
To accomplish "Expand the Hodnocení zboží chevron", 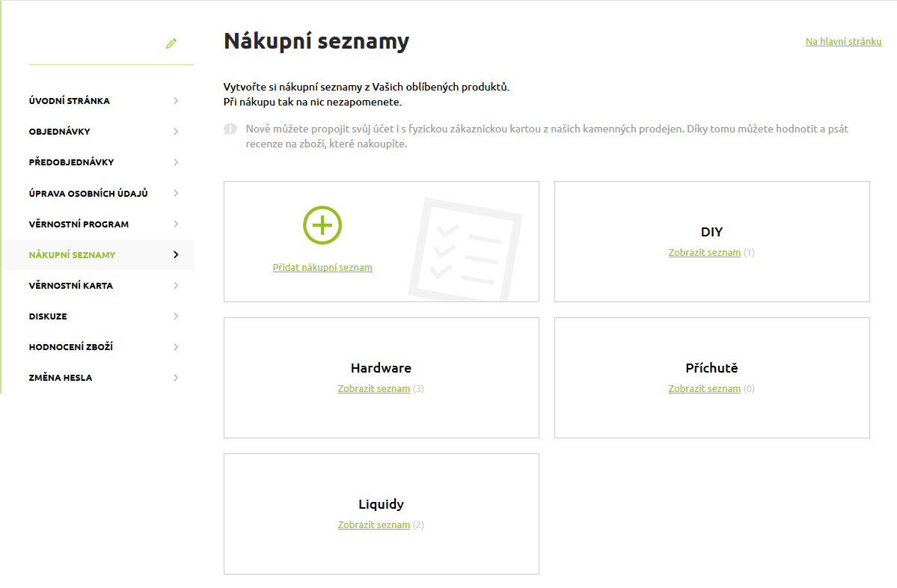I will 176,346.
